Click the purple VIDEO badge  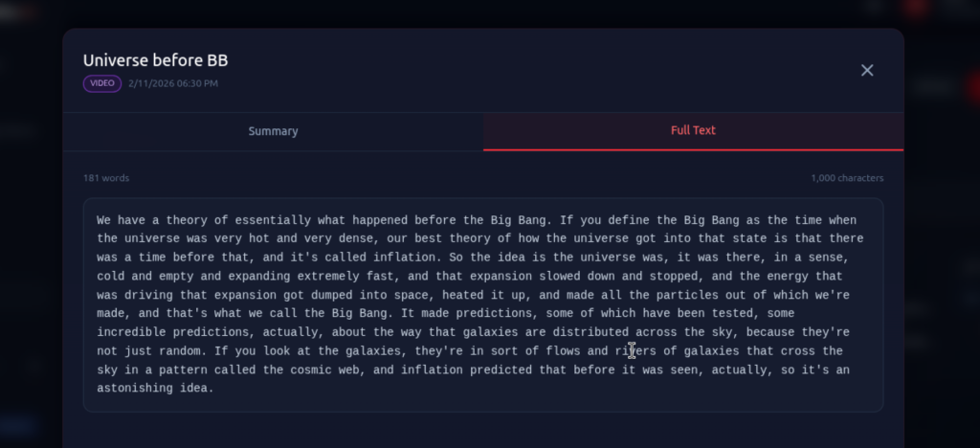pos(102,83)
